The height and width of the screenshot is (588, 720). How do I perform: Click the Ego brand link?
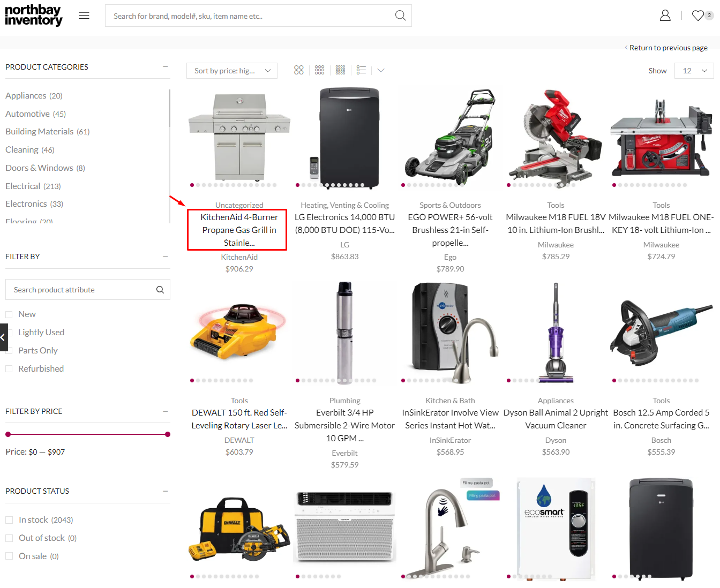[x=450, y=257]
